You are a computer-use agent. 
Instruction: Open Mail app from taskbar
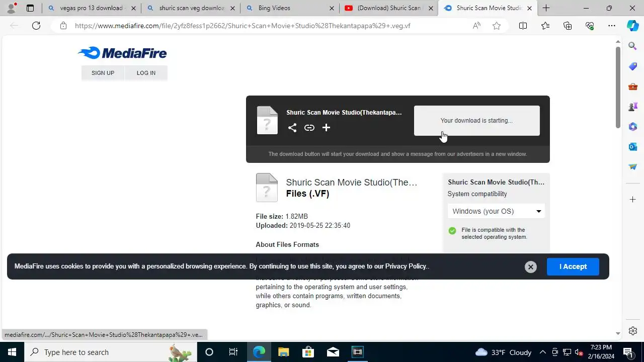(333, 352)
